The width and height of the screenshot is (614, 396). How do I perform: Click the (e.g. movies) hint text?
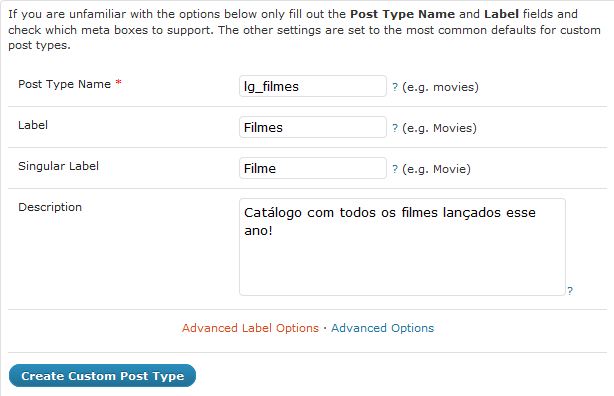(441, 87)
